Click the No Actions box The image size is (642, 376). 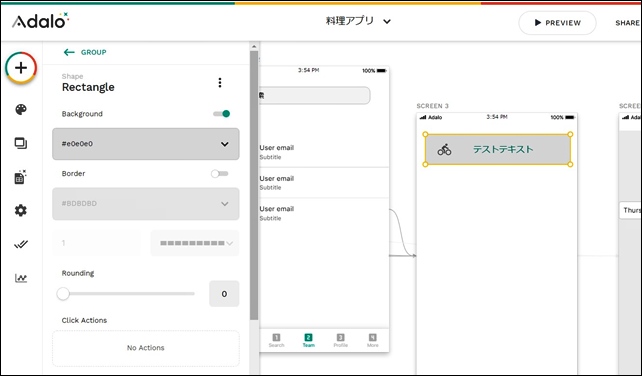(x=146, y=348)
